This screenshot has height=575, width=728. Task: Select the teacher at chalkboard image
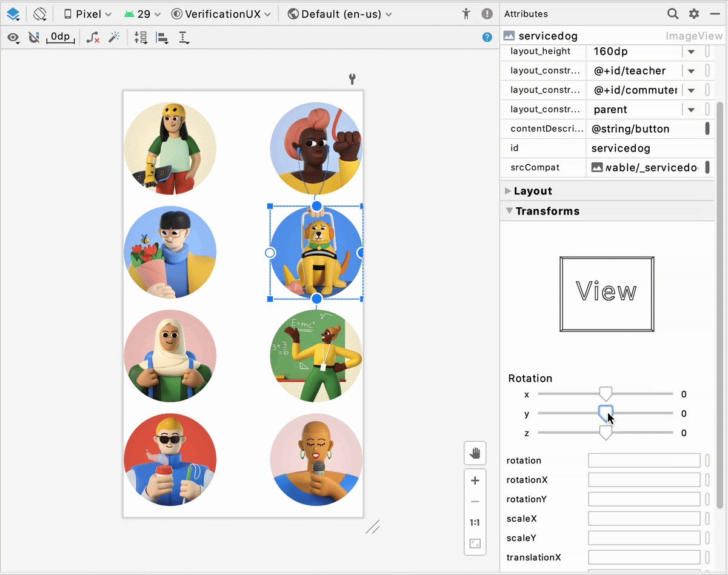(316, 356)
